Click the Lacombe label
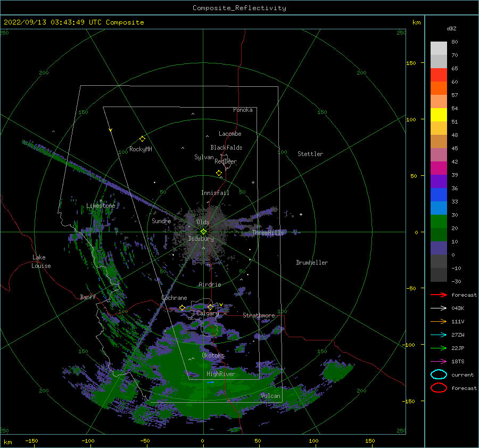The image size is (479, 448). (230, 134)
